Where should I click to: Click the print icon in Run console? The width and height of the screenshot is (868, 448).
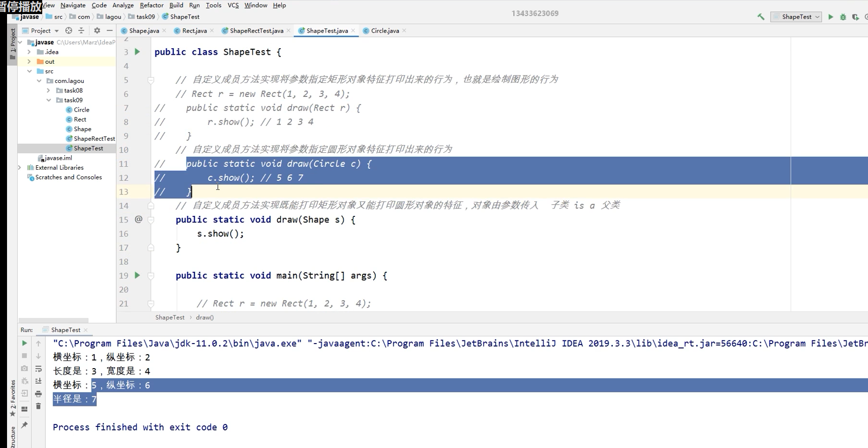pyautogui.click(x=38, y=393)
